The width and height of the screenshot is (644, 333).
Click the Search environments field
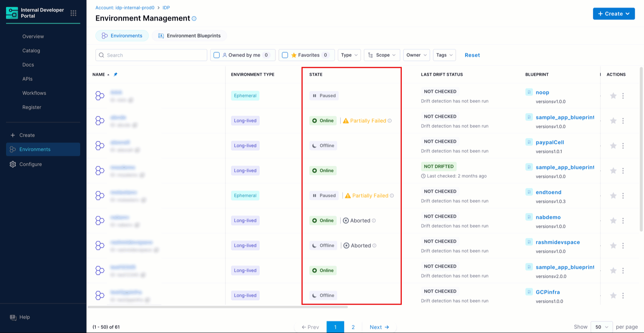[151, 55]
